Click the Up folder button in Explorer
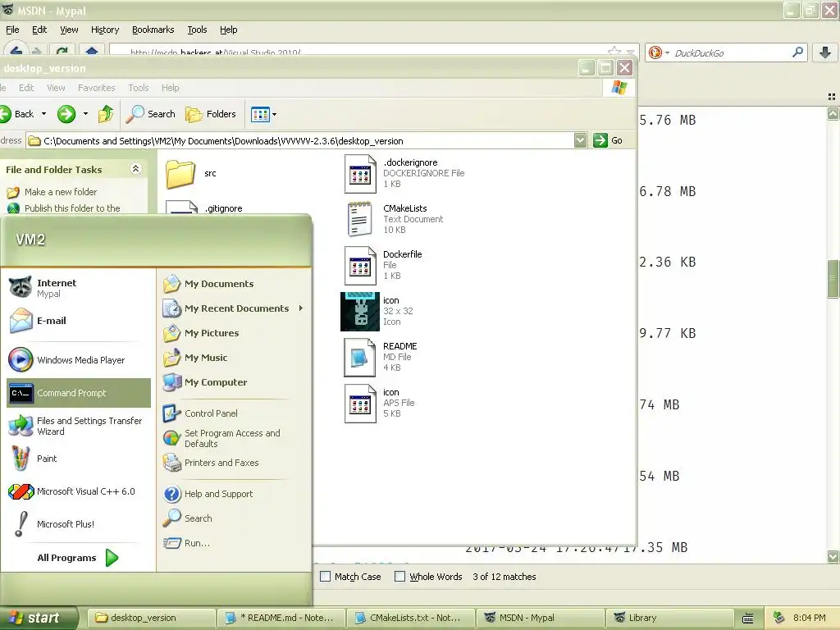 pyautogui.click(x=106, y=114)
